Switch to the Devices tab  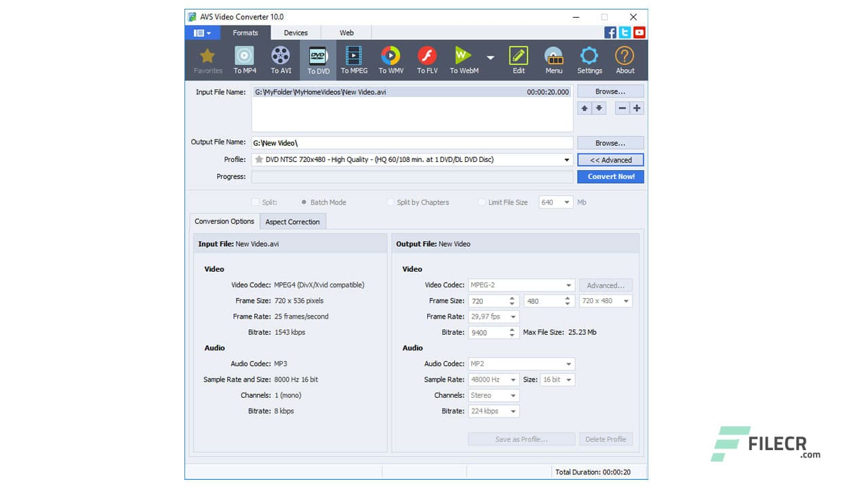coord(296,32)
